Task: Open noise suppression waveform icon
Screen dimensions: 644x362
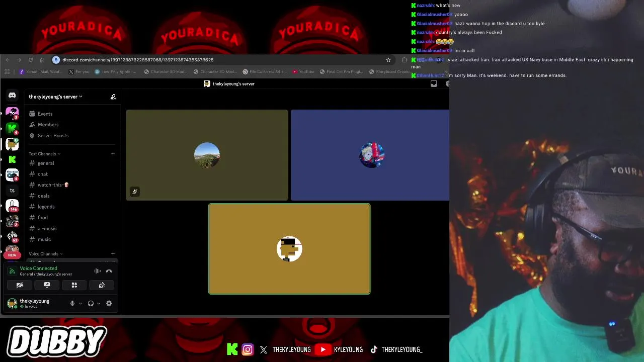Action: pos(98,271)
